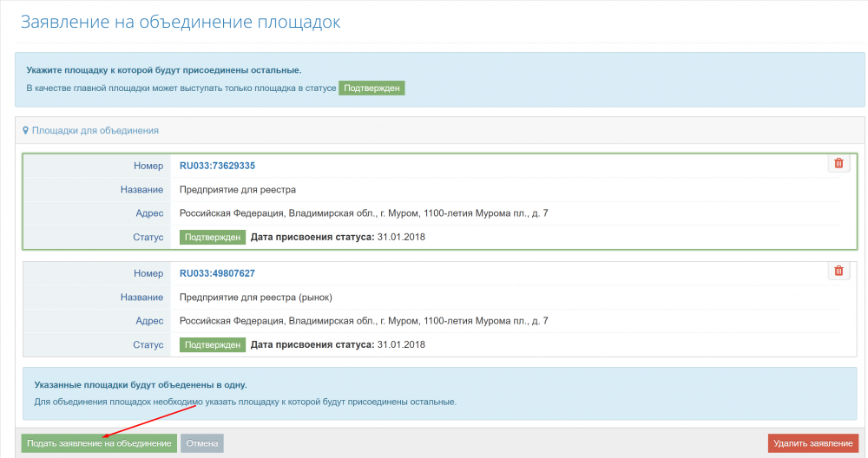Click Подтвержден status badge of site RU033:49807627

click(213, 344)
